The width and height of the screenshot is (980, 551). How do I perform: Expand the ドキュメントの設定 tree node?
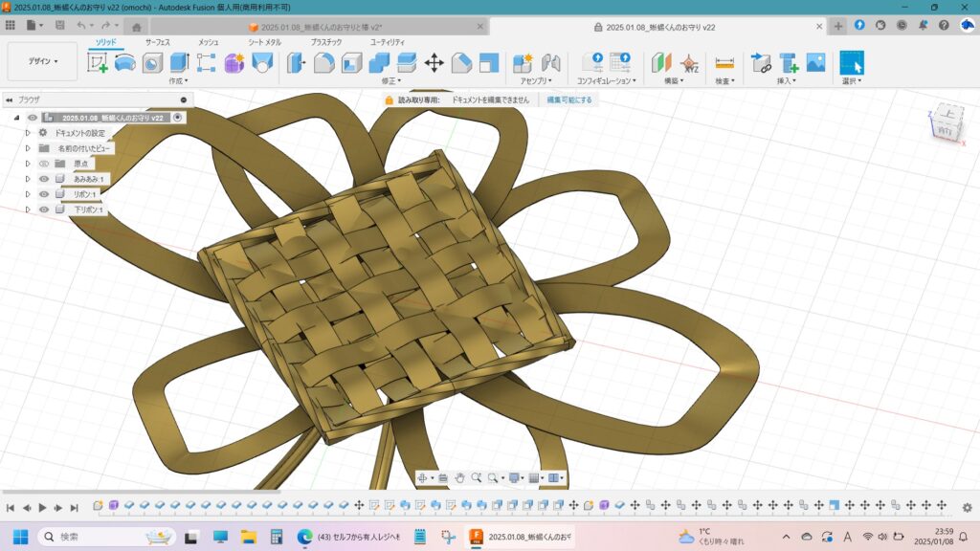coord(28,133)
